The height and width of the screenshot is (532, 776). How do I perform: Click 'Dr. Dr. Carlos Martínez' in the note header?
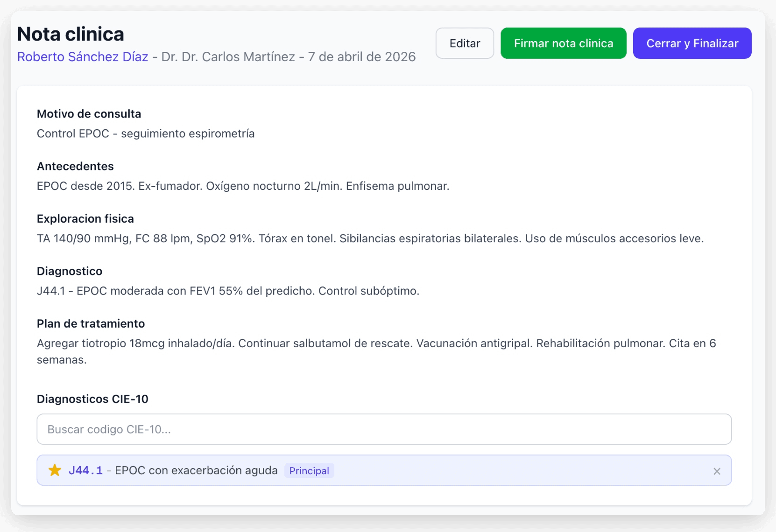(x=228, y=57)
